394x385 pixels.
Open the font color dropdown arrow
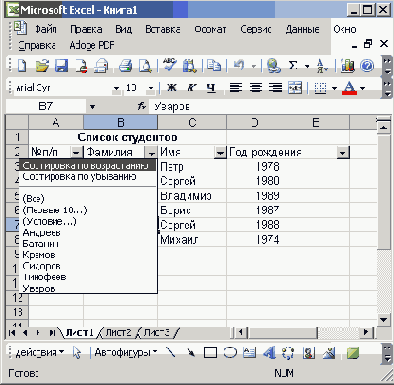tap(363, 88)
